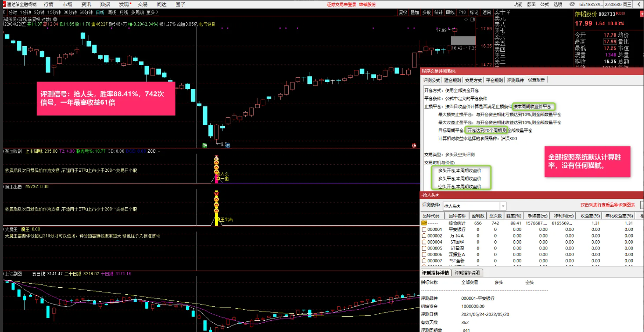This screenshot has width=644, height=332.
Task: Click the 复权 toolbar button
Action: (x=402, y=12)
